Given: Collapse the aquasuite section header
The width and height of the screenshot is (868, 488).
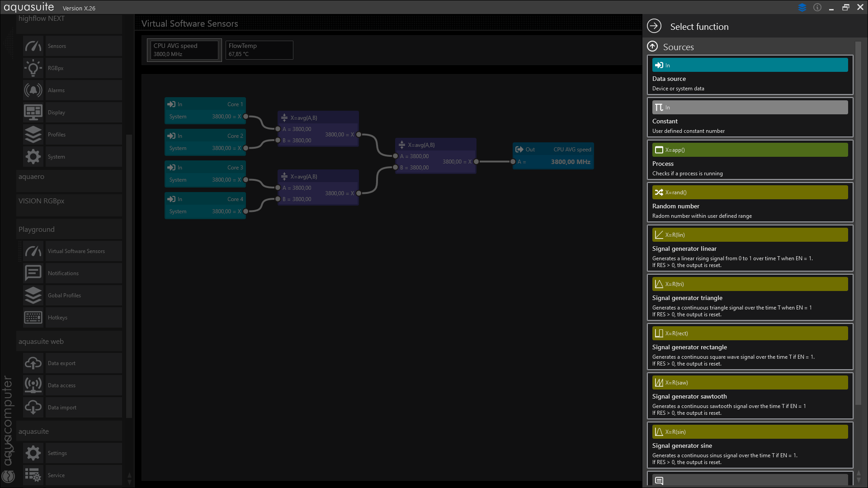Looking at the screenshot, I should click(x=69, y=431).
